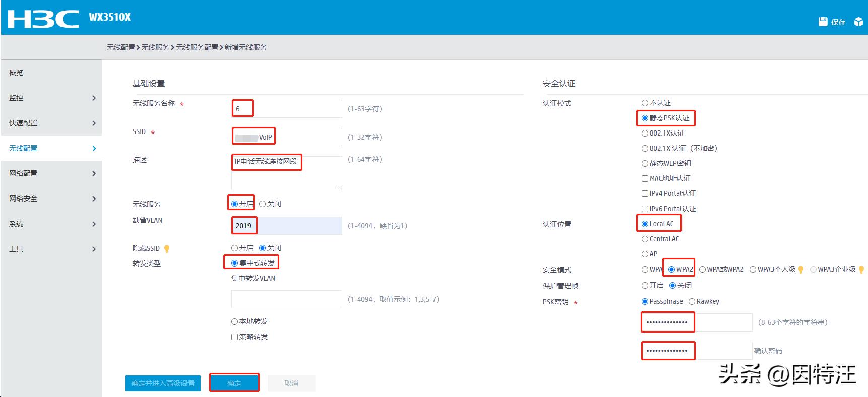Open the 监控 sidebar menu
The height and width of the screenshot is (397, 868).
click(x=51, y=98)
